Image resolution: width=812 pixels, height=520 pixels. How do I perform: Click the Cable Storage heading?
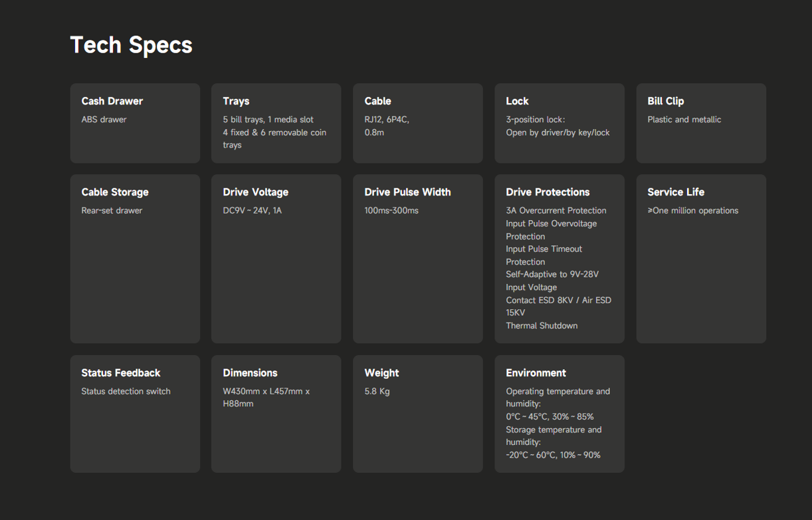pyautogui.click(x=115, y=192)
